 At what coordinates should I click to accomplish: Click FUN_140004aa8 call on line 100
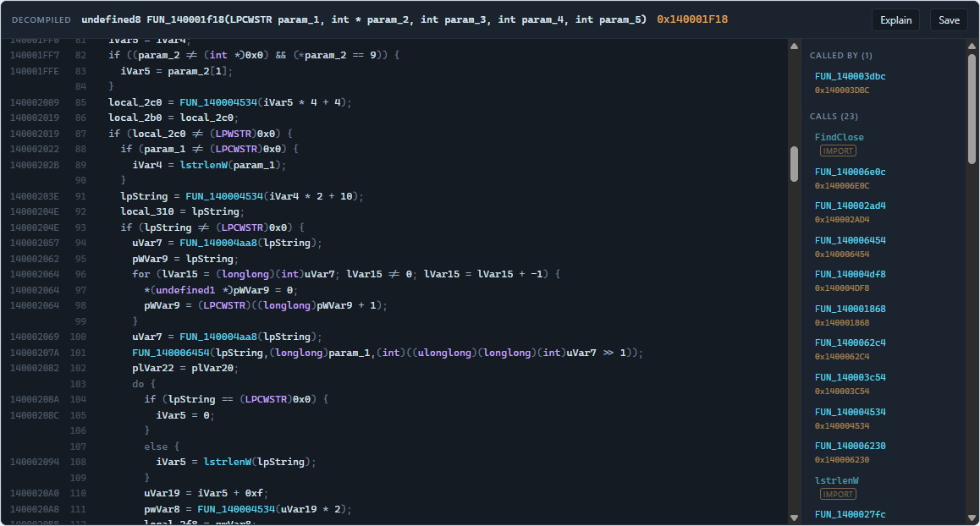tap(218, 337)
